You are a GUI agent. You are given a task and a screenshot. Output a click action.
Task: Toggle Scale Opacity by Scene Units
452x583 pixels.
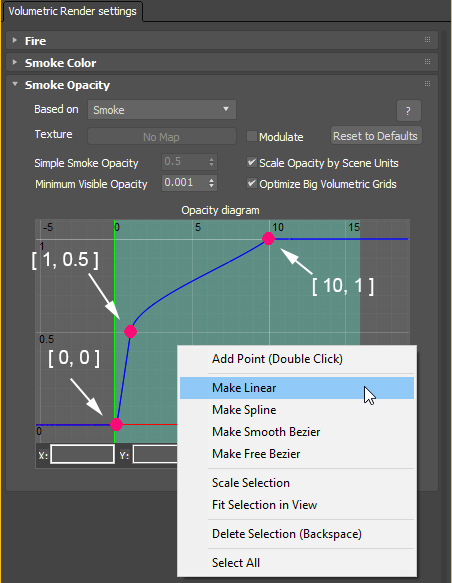[252, 162]
